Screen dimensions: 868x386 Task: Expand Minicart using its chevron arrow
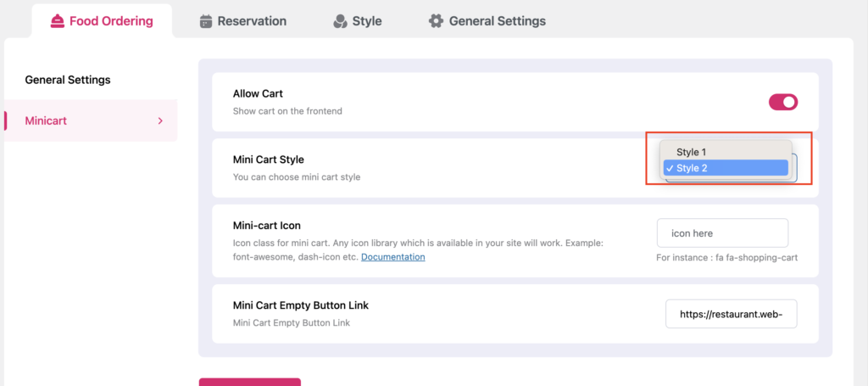(160, 121)
